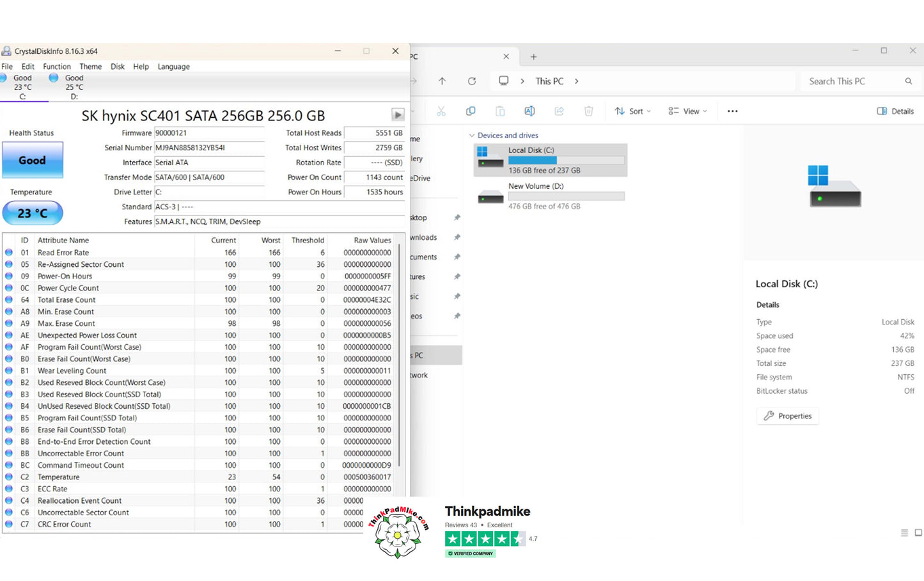This screenshot has width=924, height=581.
Task: Click the Up arrow in File Explorer
Action: pos(442,81)
